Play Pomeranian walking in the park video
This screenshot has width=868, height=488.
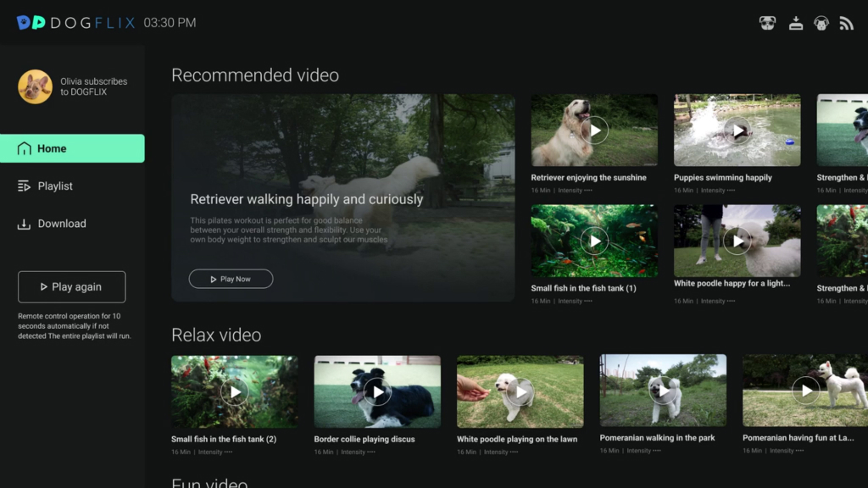coord(663,391)
